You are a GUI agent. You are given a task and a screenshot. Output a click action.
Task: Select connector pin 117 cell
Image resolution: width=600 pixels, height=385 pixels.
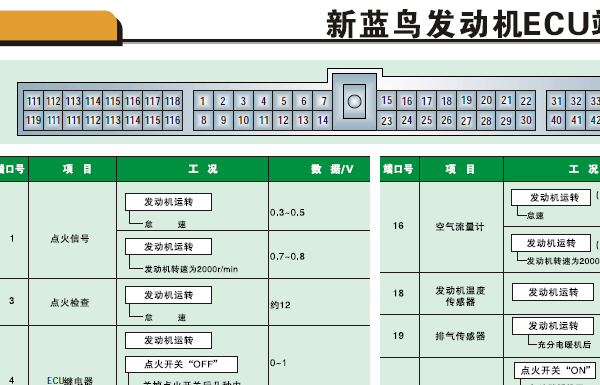pyautogui.click(x=152, y=101)
